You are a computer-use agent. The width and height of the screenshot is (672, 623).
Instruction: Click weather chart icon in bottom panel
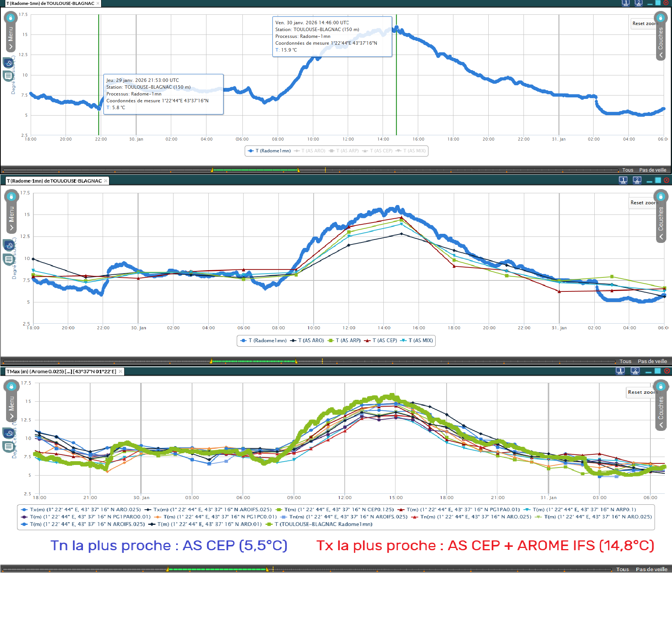pyautogui.click(x=9, y=433)
